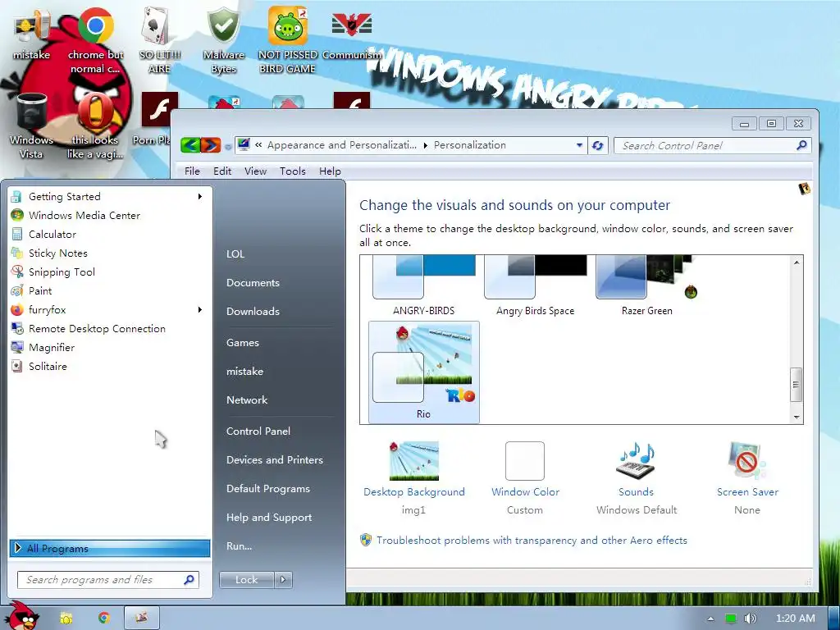Open the volume speaker tray icon

(750, 619)
